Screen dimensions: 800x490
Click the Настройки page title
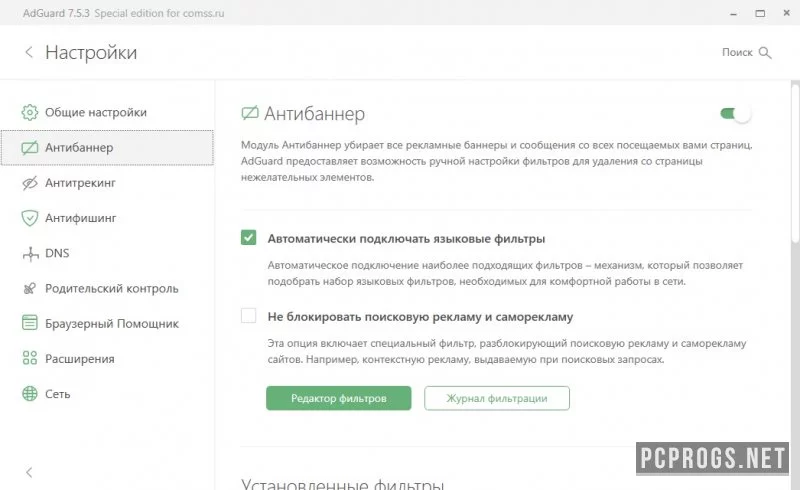[x=91, y=53]
